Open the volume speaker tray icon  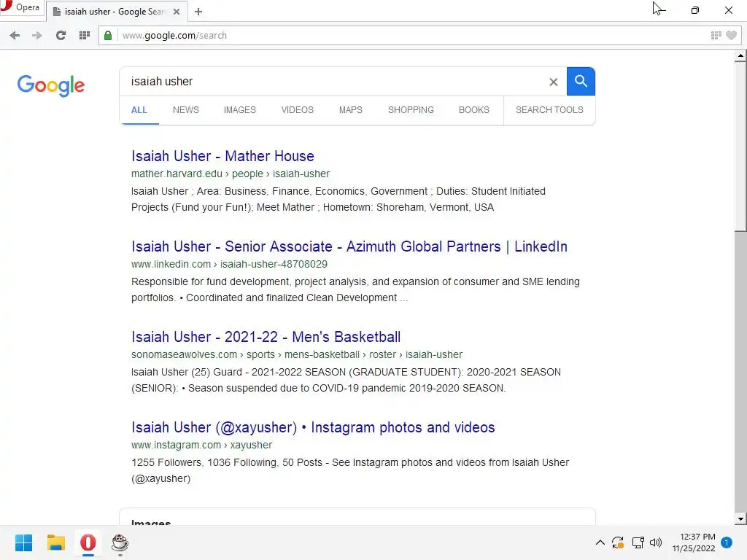tap(656, 542)
